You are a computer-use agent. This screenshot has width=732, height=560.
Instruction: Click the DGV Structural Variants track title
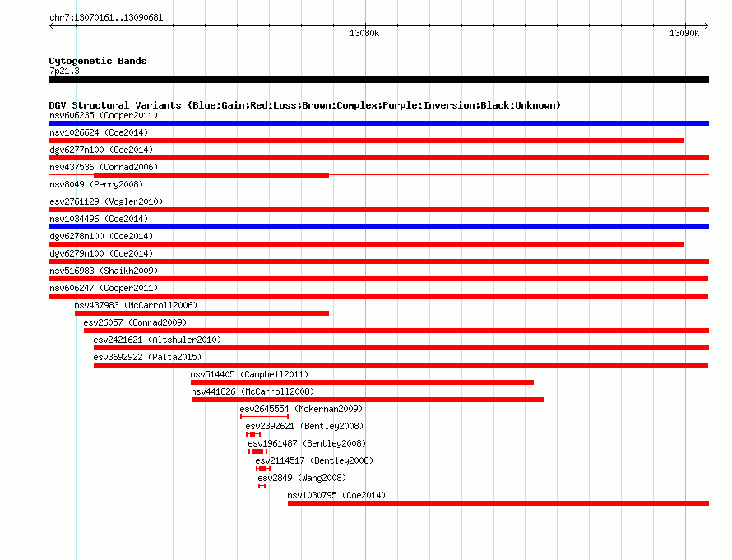[305, 105]
